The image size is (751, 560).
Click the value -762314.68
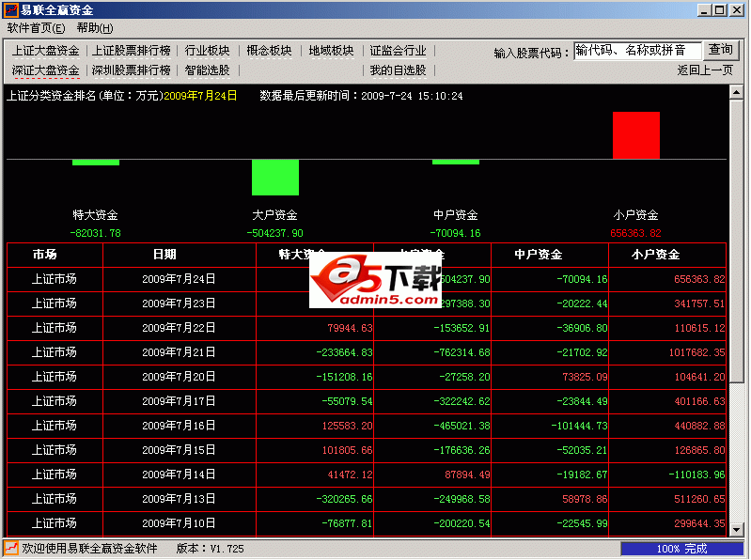coord(462,352)
